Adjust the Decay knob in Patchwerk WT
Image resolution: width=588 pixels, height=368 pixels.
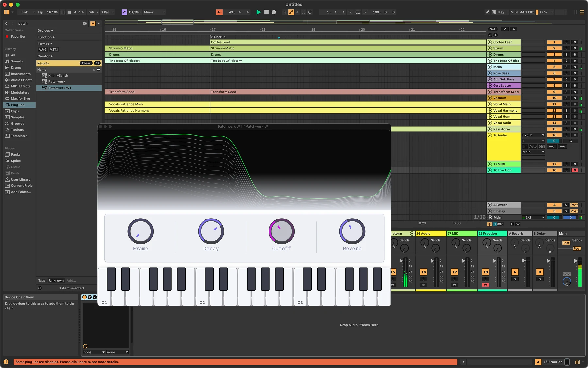211,231
